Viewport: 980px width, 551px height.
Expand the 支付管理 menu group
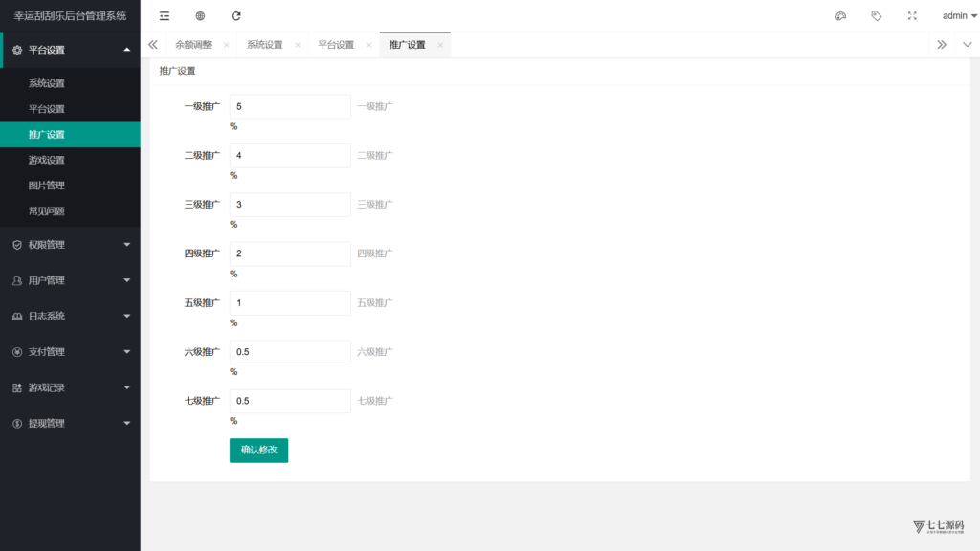pos(70,352)
